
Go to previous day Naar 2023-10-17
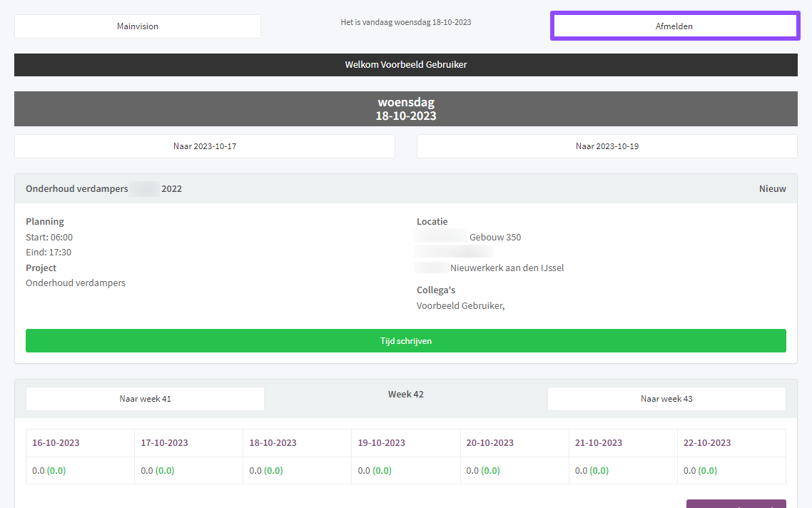coord(205,146)
